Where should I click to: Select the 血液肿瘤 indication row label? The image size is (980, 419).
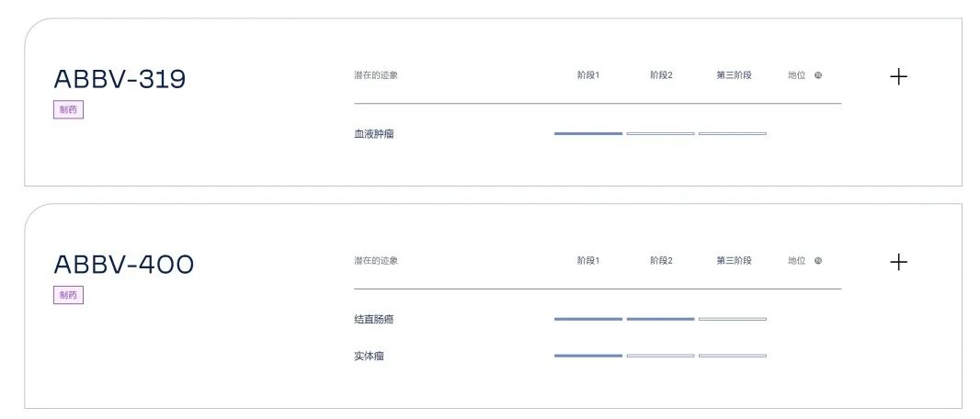point(374,134)
